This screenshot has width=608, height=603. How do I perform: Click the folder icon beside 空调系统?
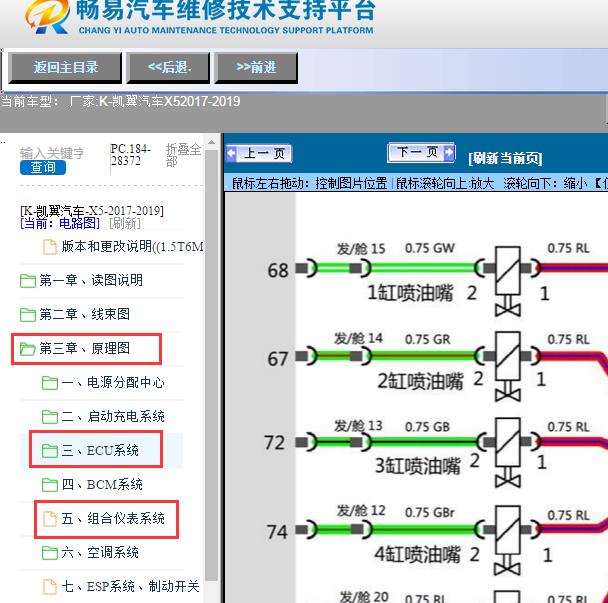50,553
